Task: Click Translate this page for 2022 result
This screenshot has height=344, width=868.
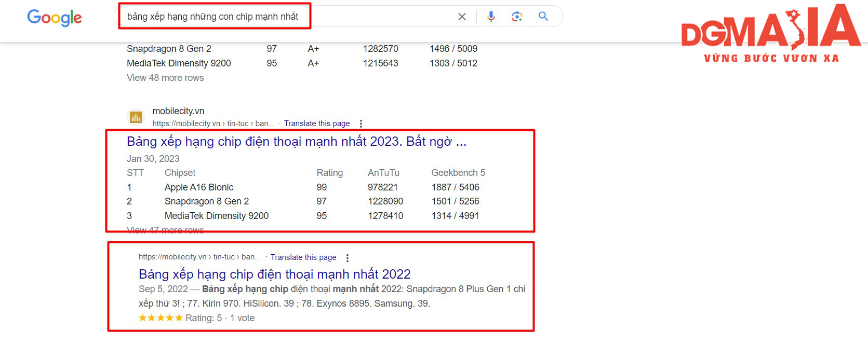Action: point(303,257)
